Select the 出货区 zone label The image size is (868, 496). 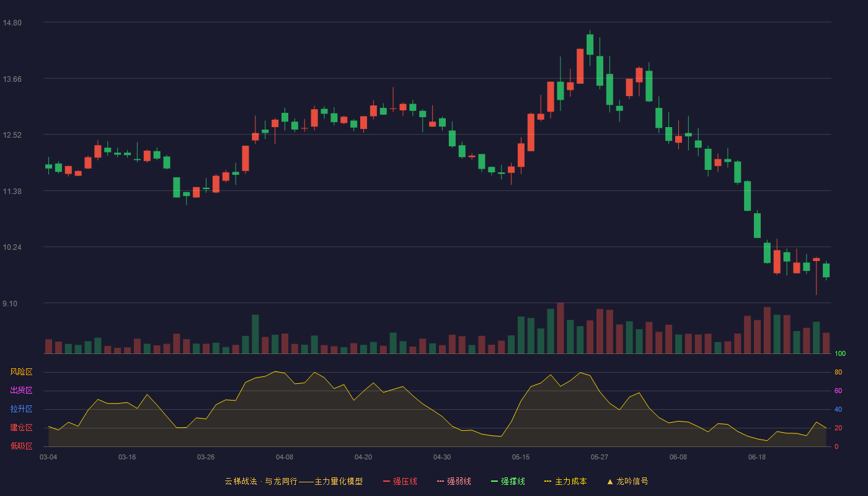click(x=21, y=391)
